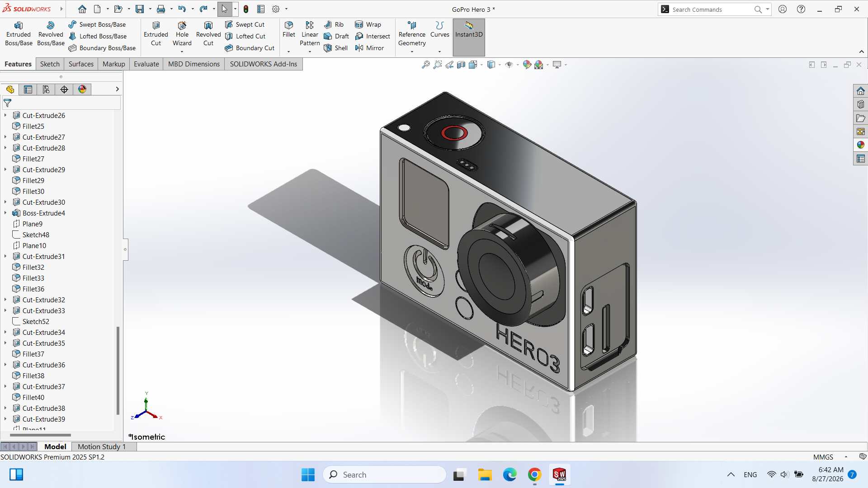Open the Options gear in top toolbar
This screenshot has height=488, width=868.
pos(276,9)
